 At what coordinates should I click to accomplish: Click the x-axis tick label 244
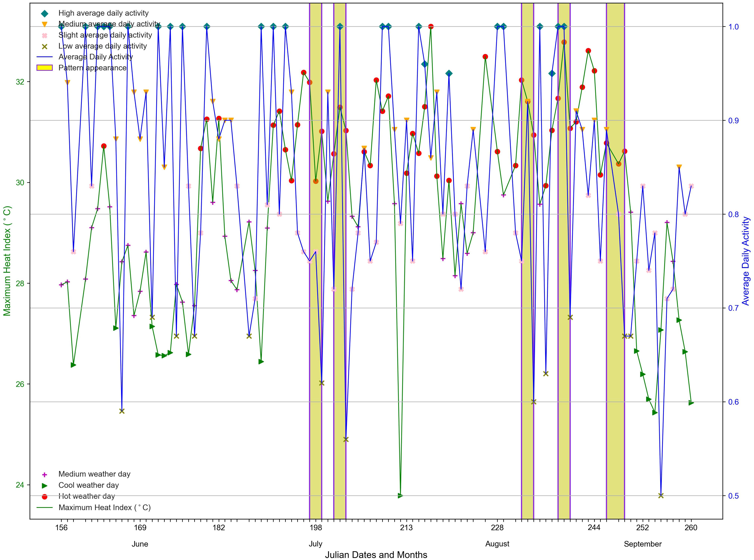(594, 528)
